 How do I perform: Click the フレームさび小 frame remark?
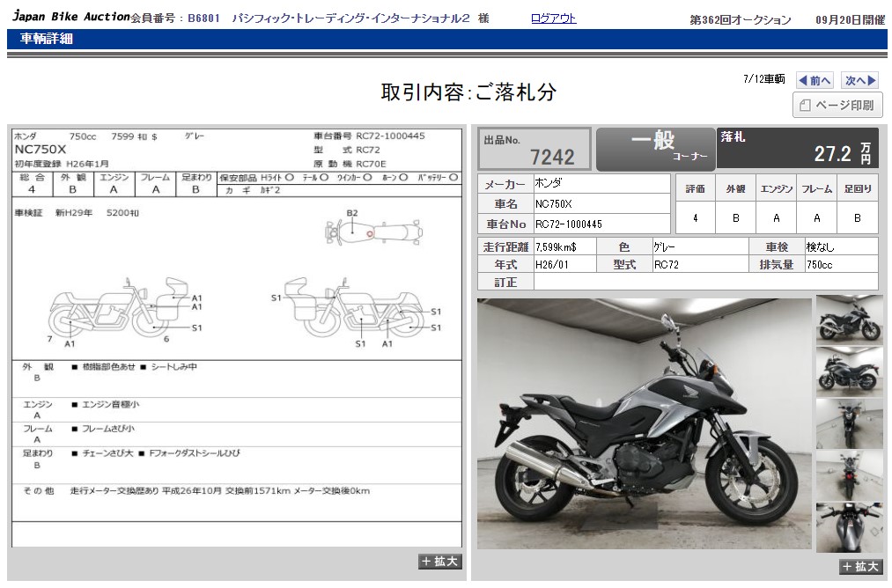[x=108, y=429]
